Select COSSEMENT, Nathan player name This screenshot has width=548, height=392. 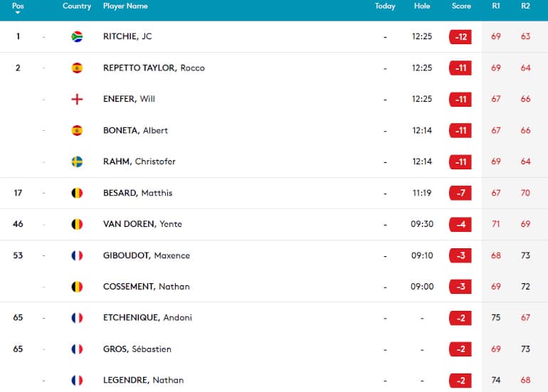click(x=147, y=287)
